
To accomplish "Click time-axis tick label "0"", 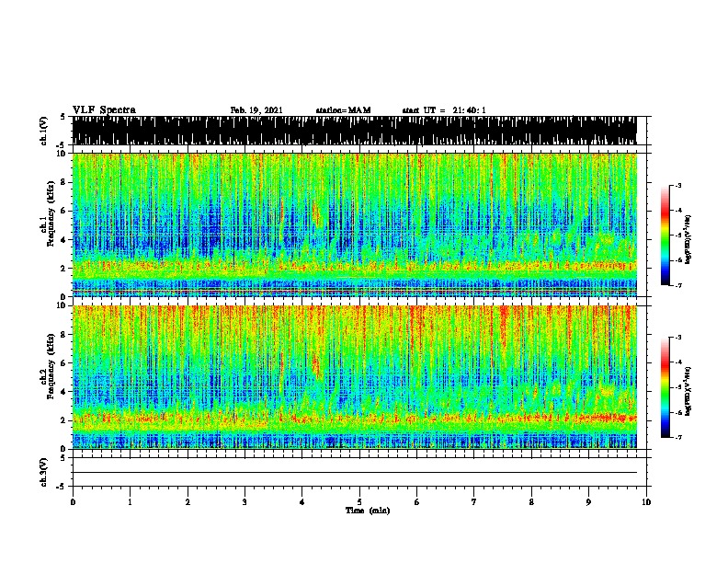I will point(73,502).
